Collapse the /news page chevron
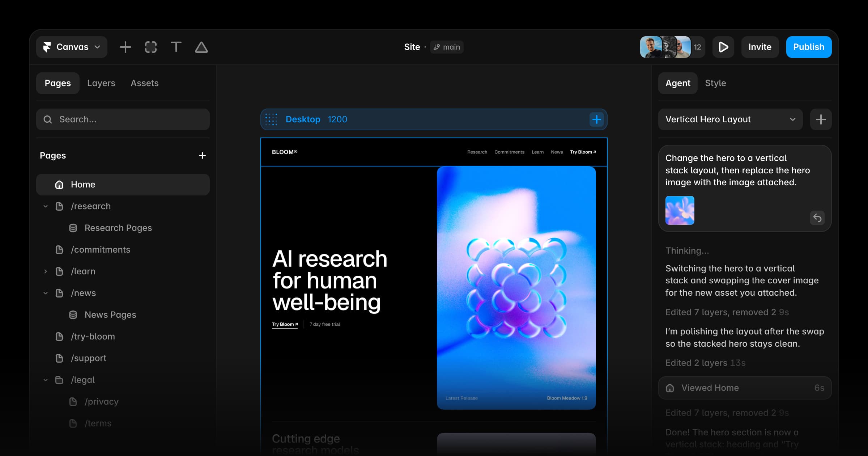This screenshot has height=456, width=868. [x=46, y=293]
